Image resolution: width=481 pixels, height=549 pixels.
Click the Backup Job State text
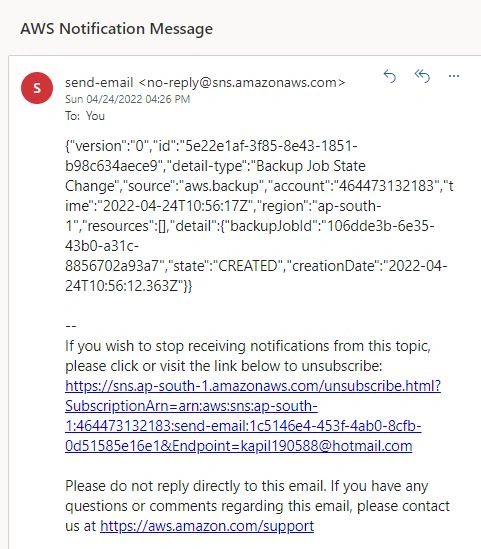311,166
